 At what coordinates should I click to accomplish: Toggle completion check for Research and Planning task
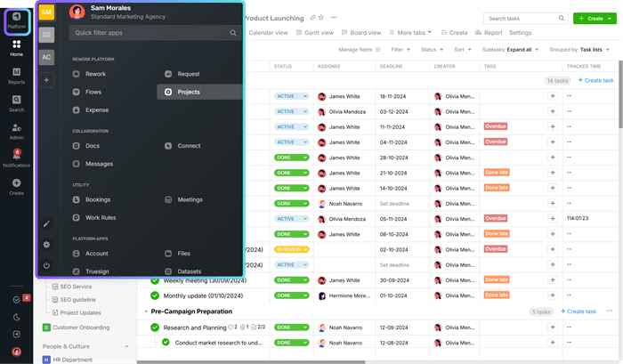154,328
